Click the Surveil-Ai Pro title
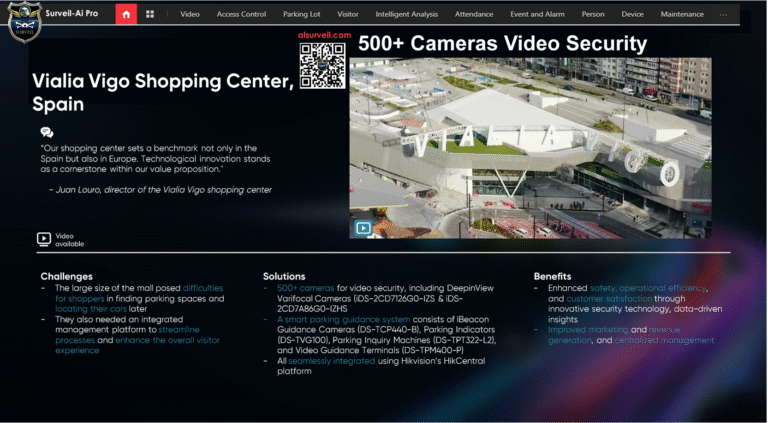This screenshot has width=768, height=423. [x=72, y=13]
